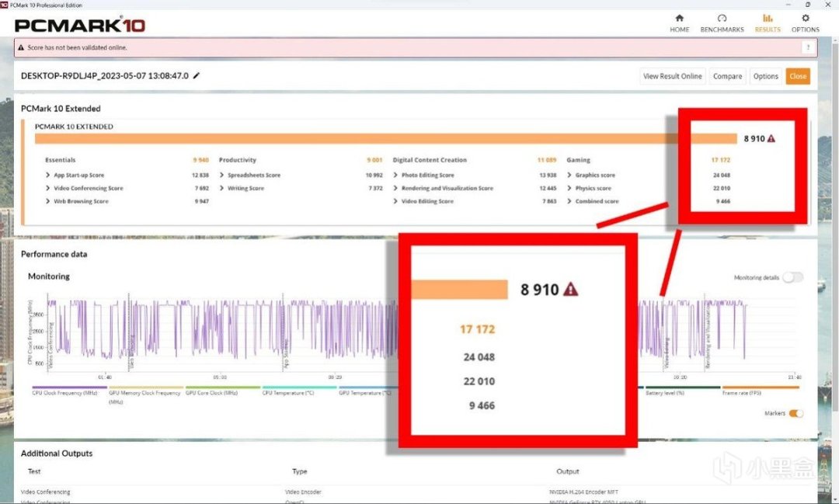Viewport: 839px width, 504px height.
Task: Click Digital Content Creation score 11 089
Action: point(547,160)
